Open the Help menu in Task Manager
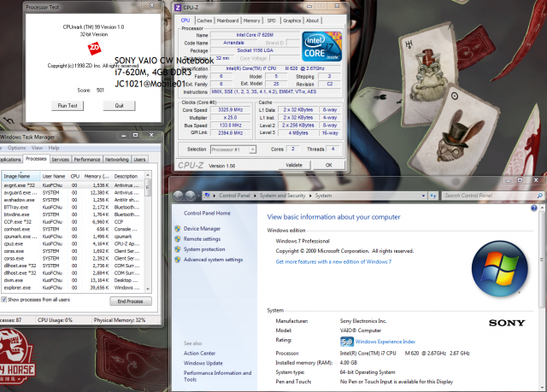 (x=54, y=148)
